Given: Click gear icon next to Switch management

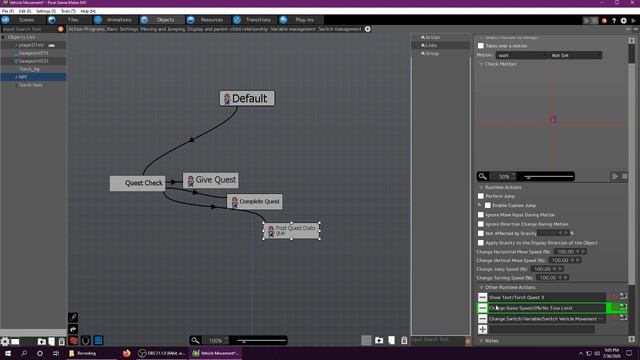Looking at the screenshot, I should 368,29.
